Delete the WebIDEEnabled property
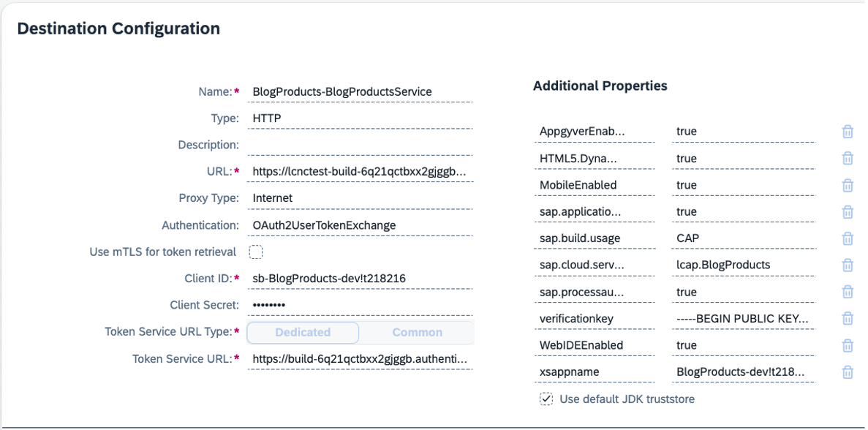The image size is (868, 430). coord(847,344)
